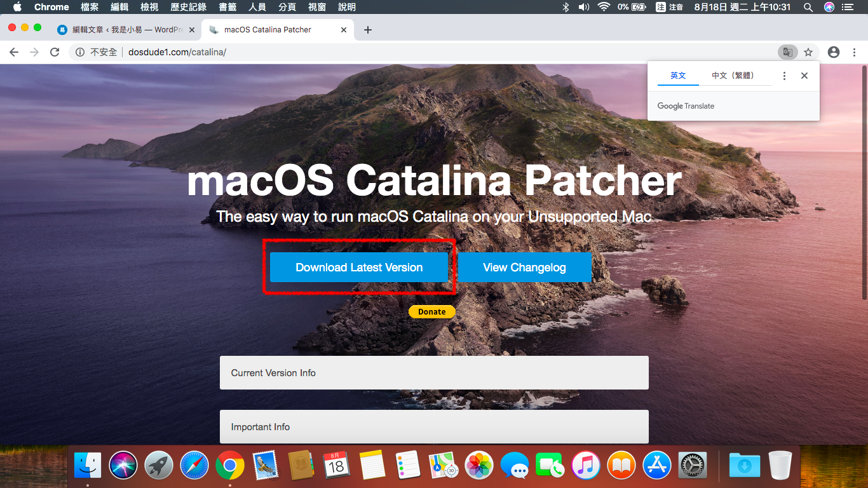This screenshot has height=488, width=868.
Task: Open the 檢視 menu
Action: [149, 7]
